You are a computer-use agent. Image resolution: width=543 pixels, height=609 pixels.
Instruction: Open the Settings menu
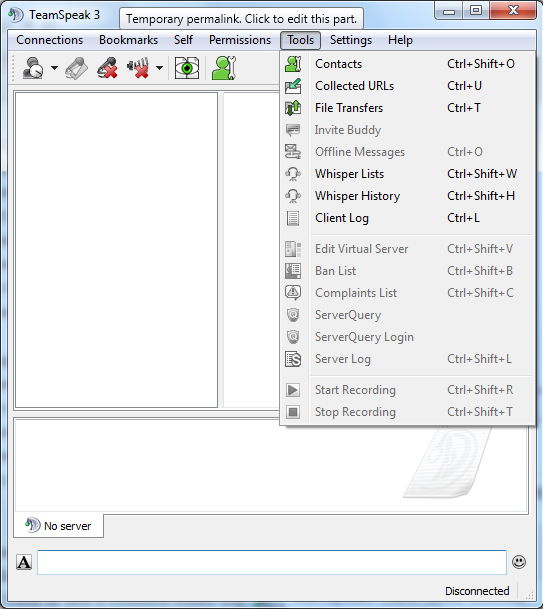pyautogui.click(x=351, y=40)
